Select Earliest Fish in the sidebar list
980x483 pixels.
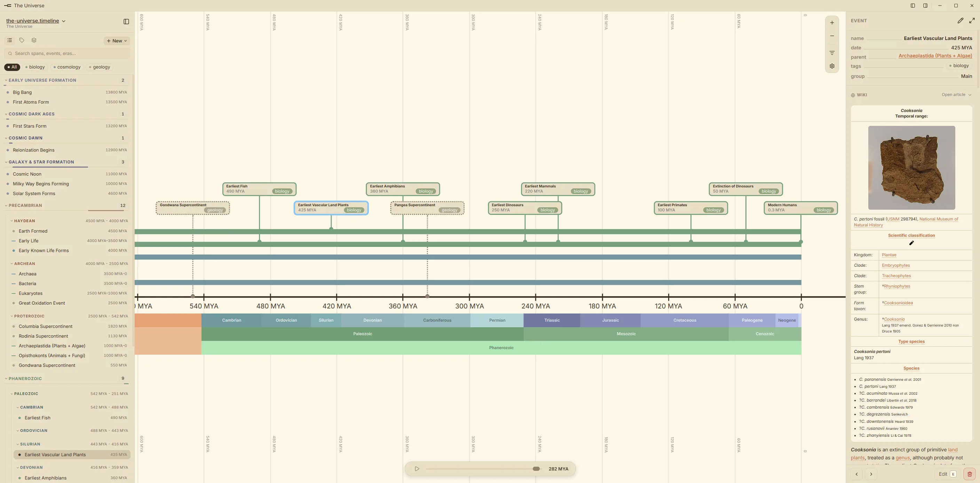click(73, 418)
